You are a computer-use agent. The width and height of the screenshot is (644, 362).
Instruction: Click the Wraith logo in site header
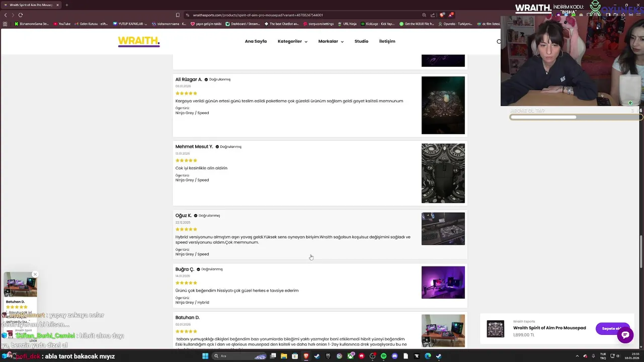[139, 42]
